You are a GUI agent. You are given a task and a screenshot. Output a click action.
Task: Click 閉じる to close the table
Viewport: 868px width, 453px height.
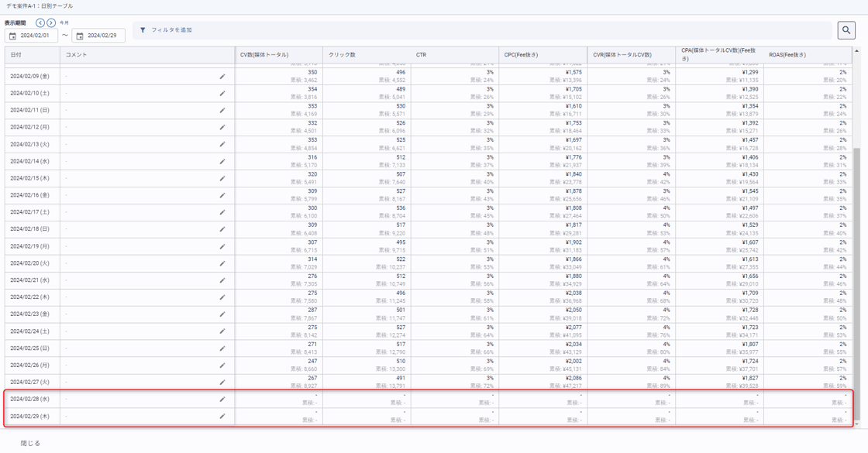pos(30,444)
